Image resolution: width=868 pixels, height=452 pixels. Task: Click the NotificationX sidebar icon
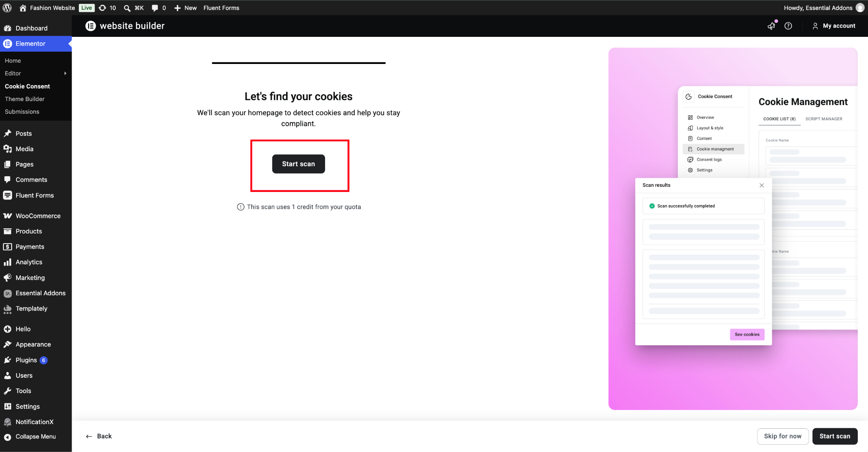click(x=8, y=422)
